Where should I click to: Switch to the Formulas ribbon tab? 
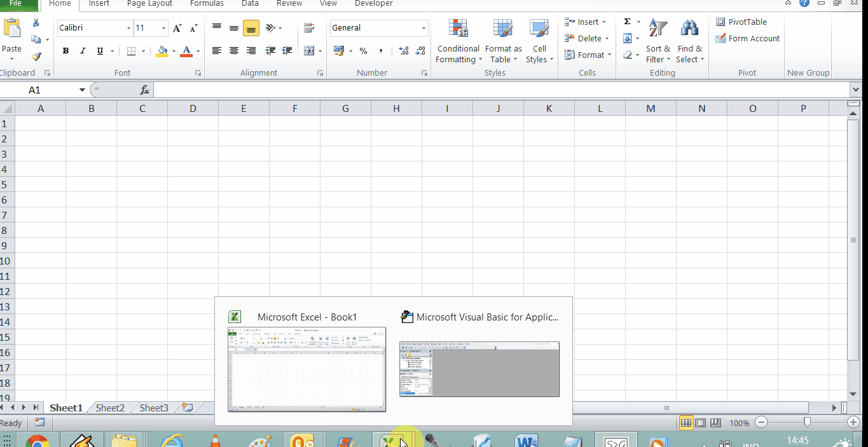coord(207,4)
